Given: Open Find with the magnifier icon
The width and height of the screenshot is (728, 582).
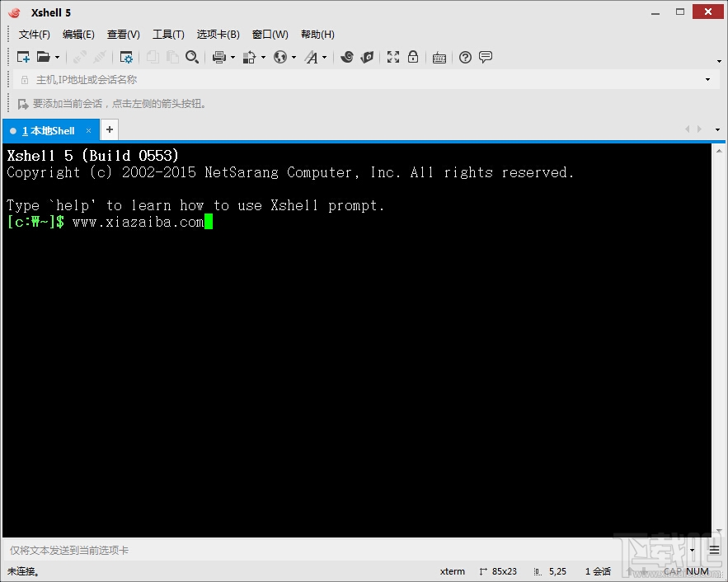Looking at the screenshot, I should coord(192,57).
